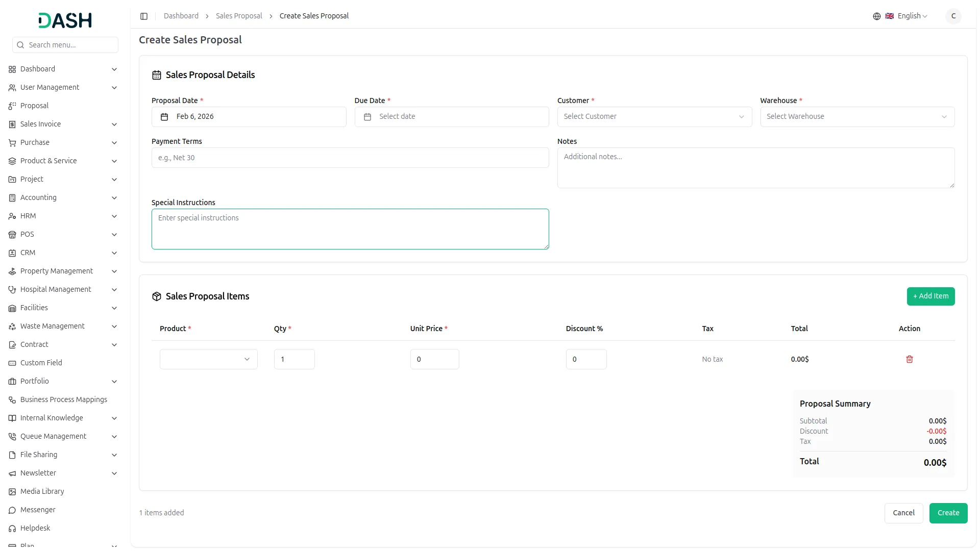Open the Messenger sidebar icon
980x551 pixels.
pos(12,510)
